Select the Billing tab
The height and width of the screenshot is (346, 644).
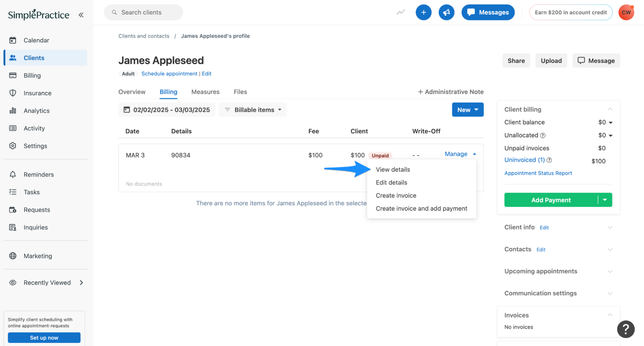[x=168, y=92]
